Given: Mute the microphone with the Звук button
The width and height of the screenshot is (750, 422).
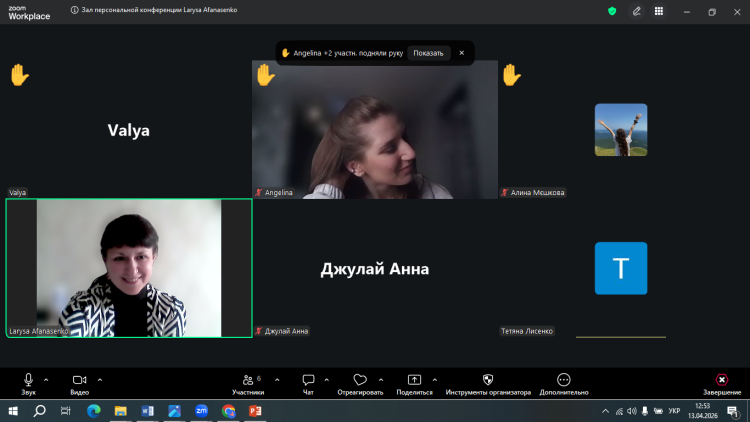Looking at the screenshot, I should click(x=28, y=381).
